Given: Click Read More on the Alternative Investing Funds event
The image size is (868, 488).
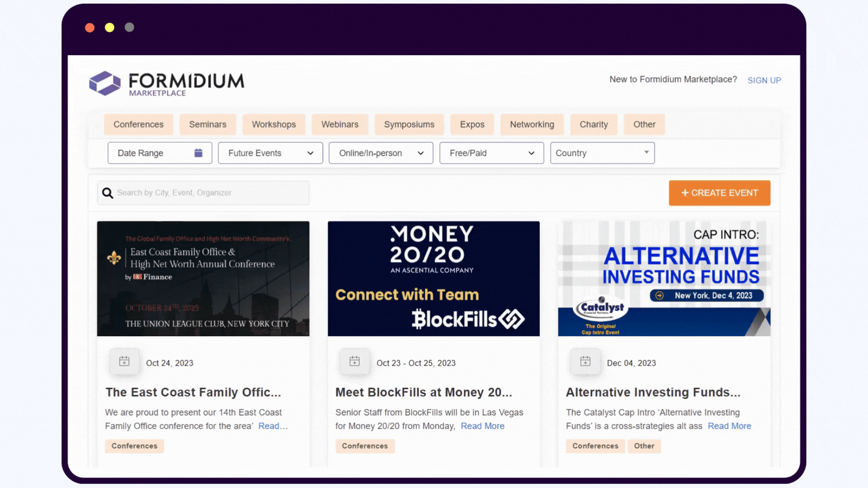Looking at the screenshot, I should [x=729, y=426].
